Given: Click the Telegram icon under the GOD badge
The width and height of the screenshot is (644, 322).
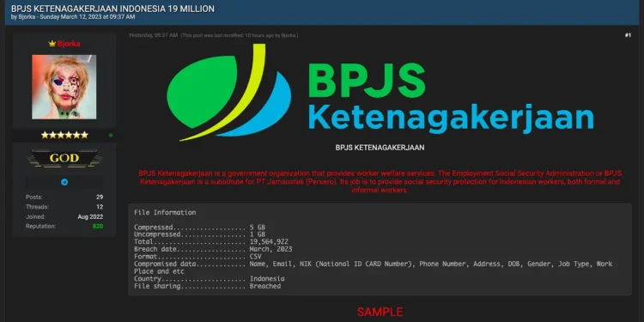Looking at the screenshot, I should (x=64, y=182).
